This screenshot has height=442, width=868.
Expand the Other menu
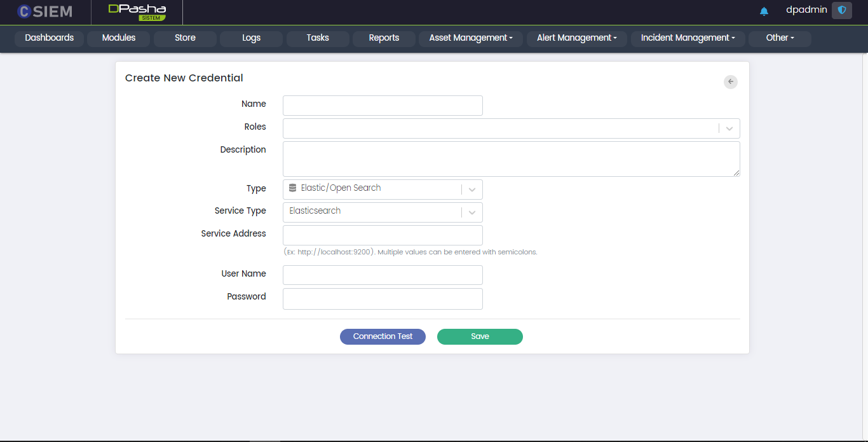780,38
